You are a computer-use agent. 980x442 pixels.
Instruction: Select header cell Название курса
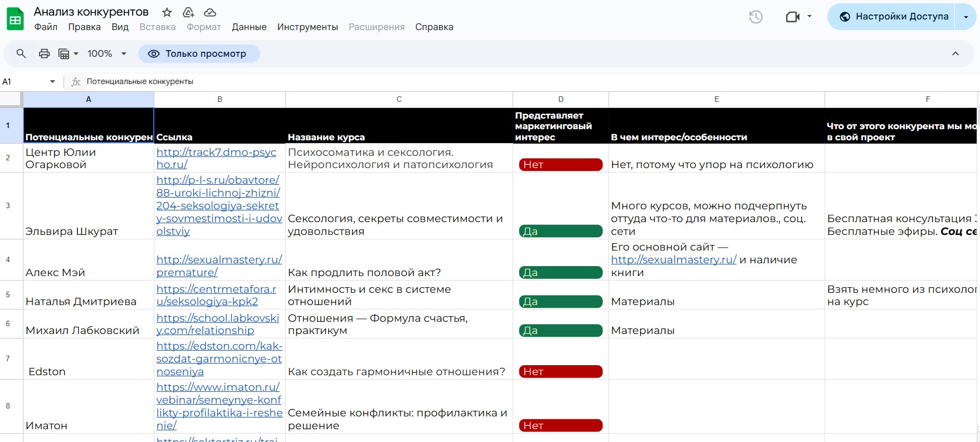pos(399,125)
